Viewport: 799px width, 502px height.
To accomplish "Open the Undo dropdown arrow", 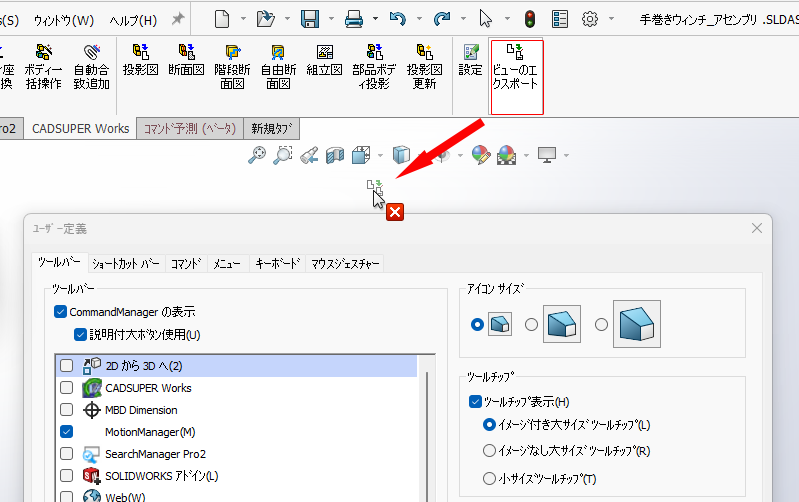I will point(419,19).
